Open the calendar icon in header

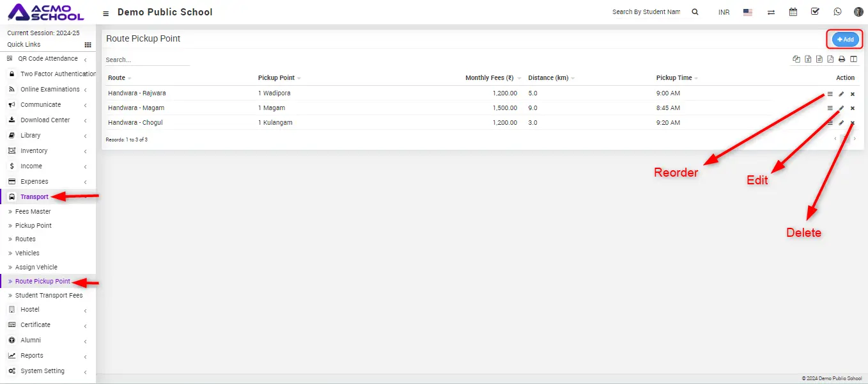coord(793,12)
